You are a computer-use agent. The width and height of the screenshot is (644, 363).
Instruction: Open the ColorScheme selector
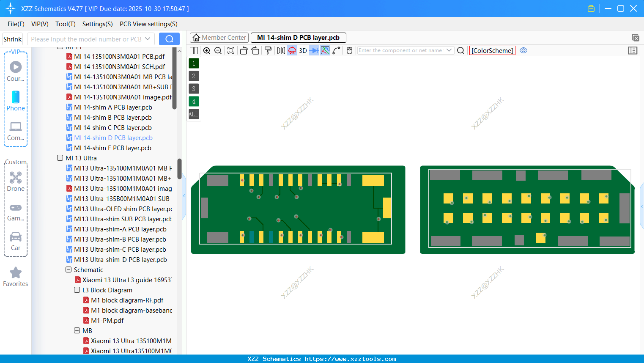click(x=492, y=50)
